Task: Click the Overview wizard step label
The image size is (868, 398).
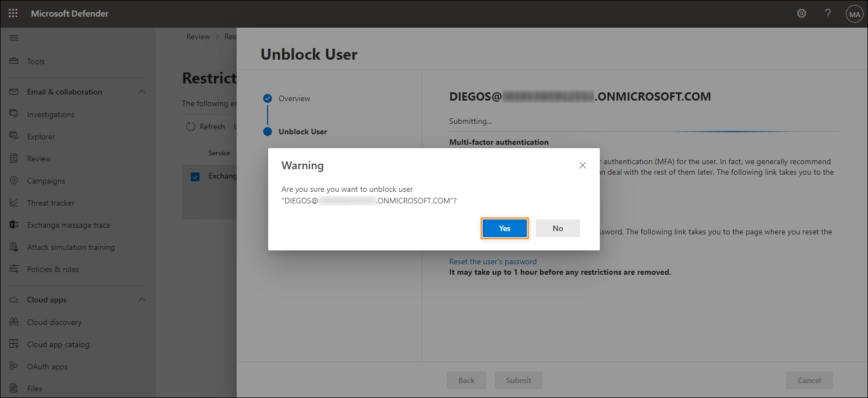Action: tap(294, 98)
